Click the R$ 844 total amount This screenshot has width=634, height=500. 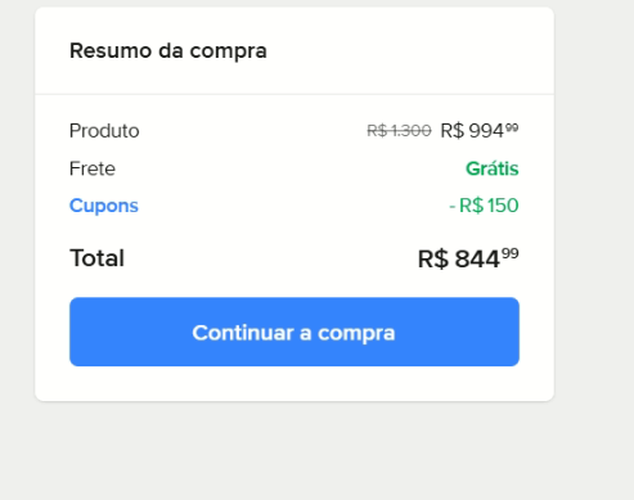click(x=459, y=259)
